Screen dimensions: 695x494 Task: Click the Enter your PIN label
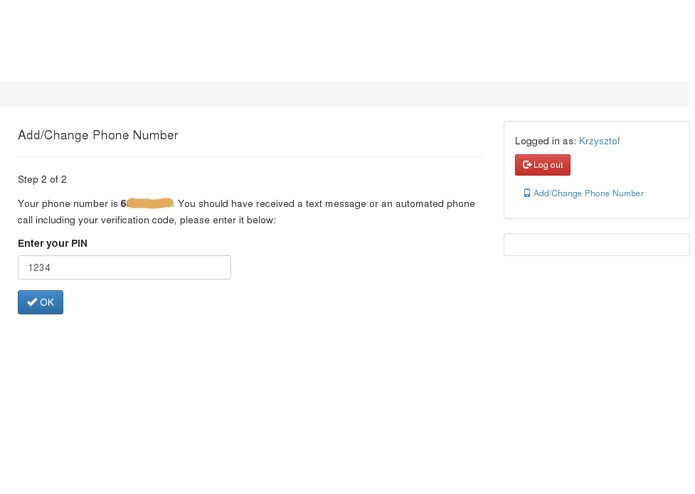(x=52, y=243)
